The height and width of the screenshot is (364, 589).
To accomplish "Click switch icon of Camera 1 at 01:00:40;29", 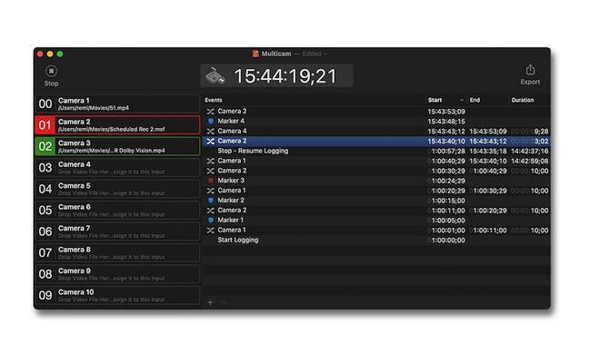I will tap(210, 161).
